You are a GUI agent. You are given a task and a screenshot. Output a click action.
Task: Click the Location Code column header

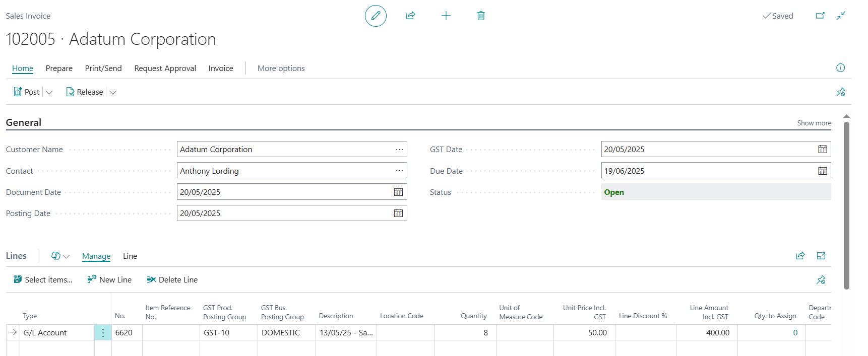(402, 316)
